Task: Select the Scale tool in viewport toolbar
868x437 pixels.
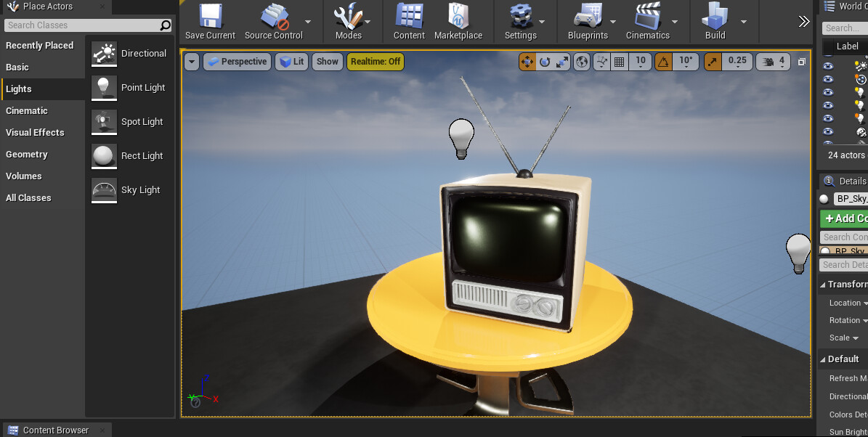Action: click(x=561, y=61)
